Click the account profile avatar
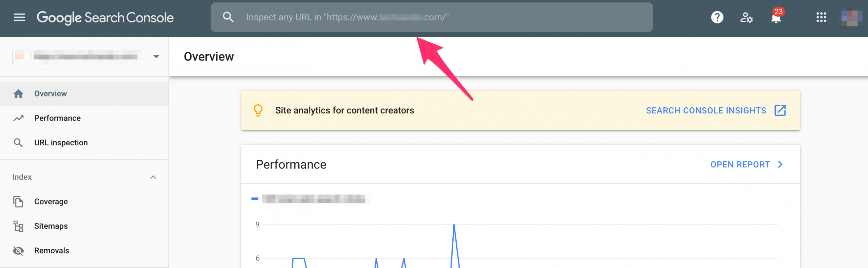Viewport: 868px width, 268px height. pyautogui.click(x=851, y=17)
